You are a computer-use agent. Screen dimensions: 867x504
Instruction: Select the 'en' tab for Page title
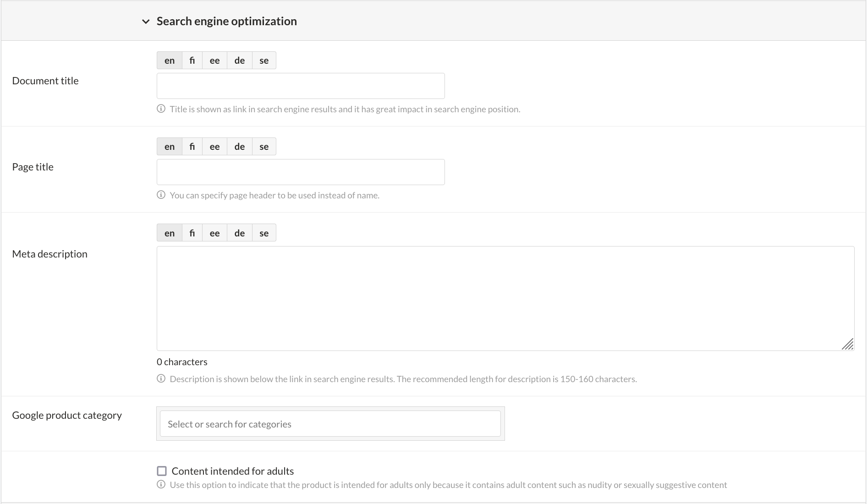tap(170, 147)
